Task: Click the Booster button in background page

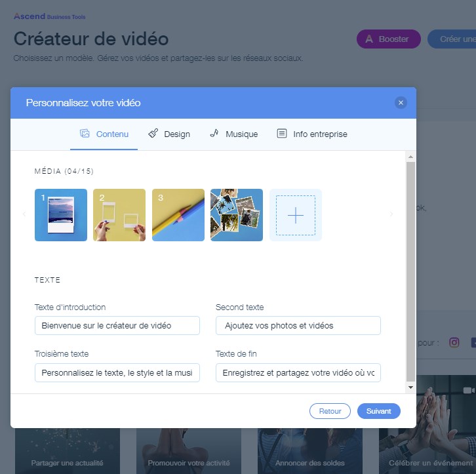Action: pos(389,39)
